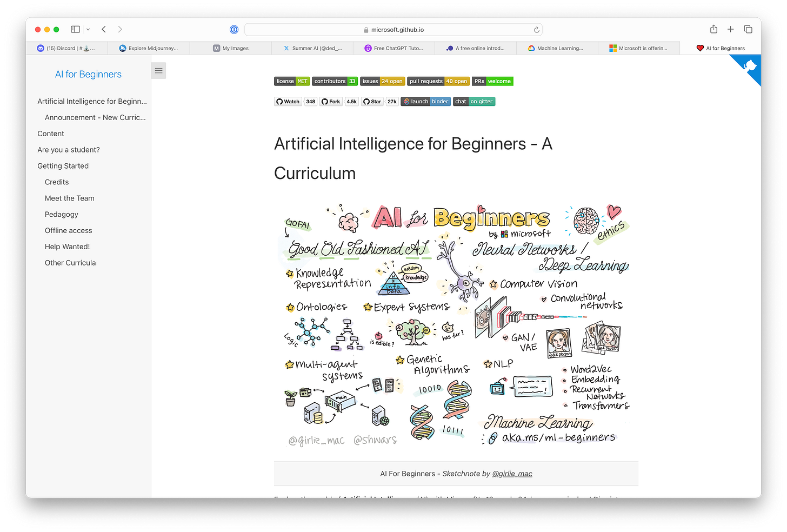Open the 1Password extension icon
787x532 pixels.
tap(234, 30)
